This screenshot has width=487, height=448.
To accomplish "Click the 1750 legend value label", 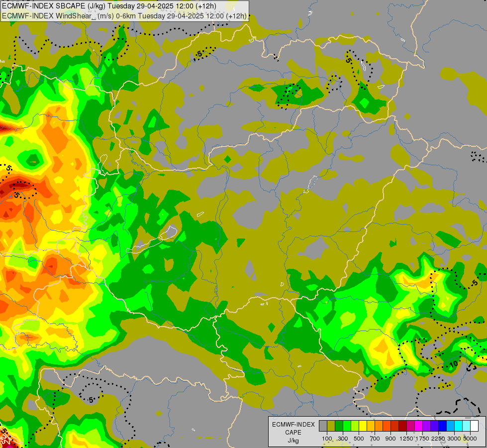I will [x=422, y=439].
